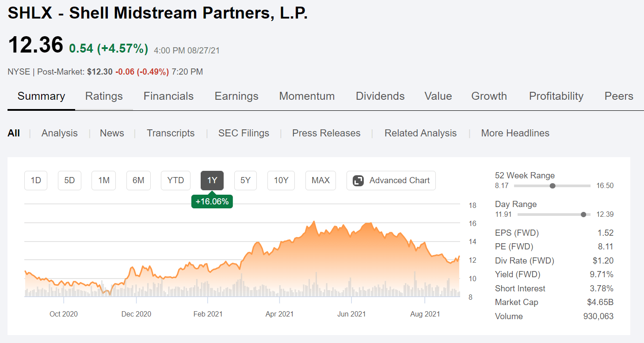Open the Press Releases section

pos(326,133)
